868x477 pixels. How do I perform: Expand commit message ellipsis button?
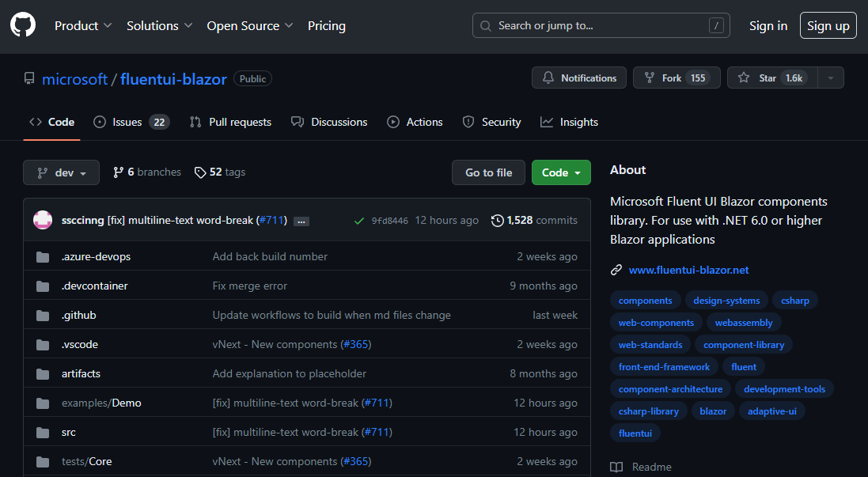point(301,221)
